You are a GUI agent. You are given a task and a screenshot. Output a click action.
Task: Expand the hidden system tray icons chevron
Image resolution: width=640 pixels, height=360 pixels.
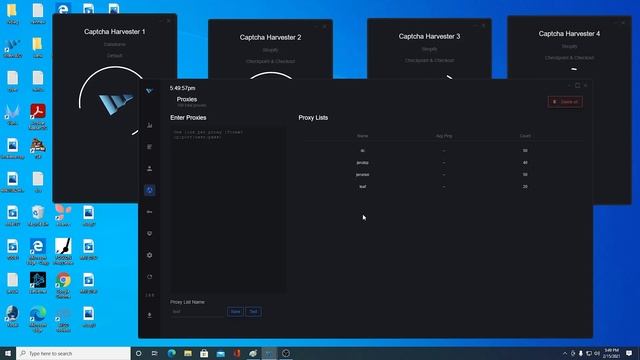(565, 353)
